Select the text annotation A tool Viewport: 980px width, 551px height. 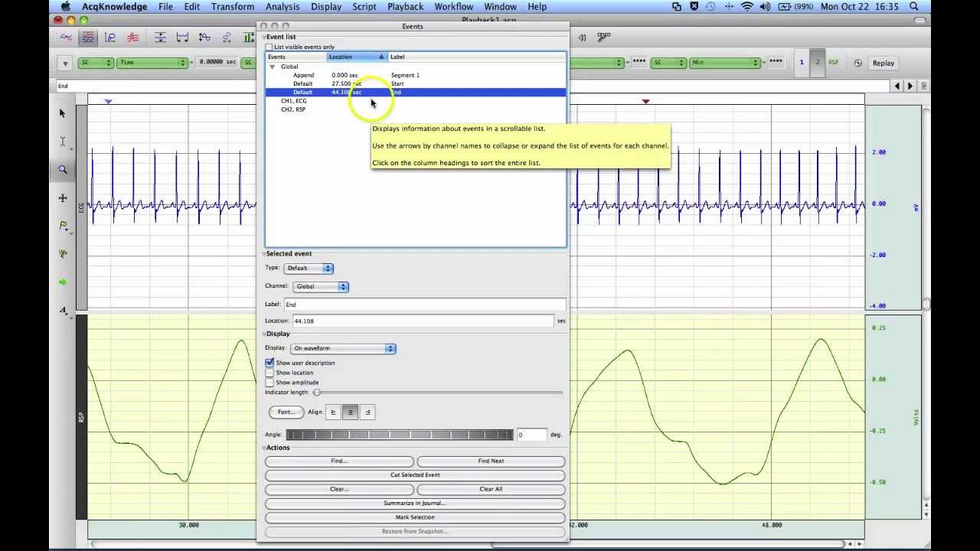pyautogui.click(x=63, y=310)
